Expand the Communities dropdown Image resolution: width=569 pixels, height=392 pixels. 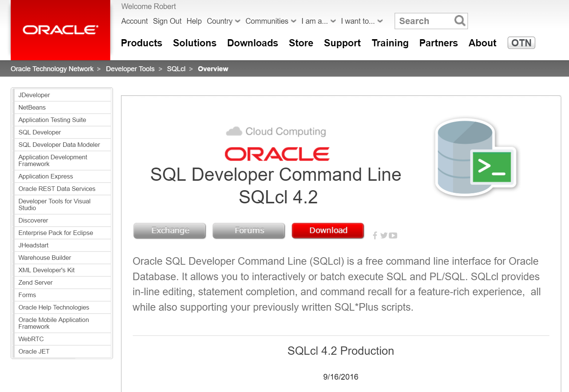pos(270,21)
